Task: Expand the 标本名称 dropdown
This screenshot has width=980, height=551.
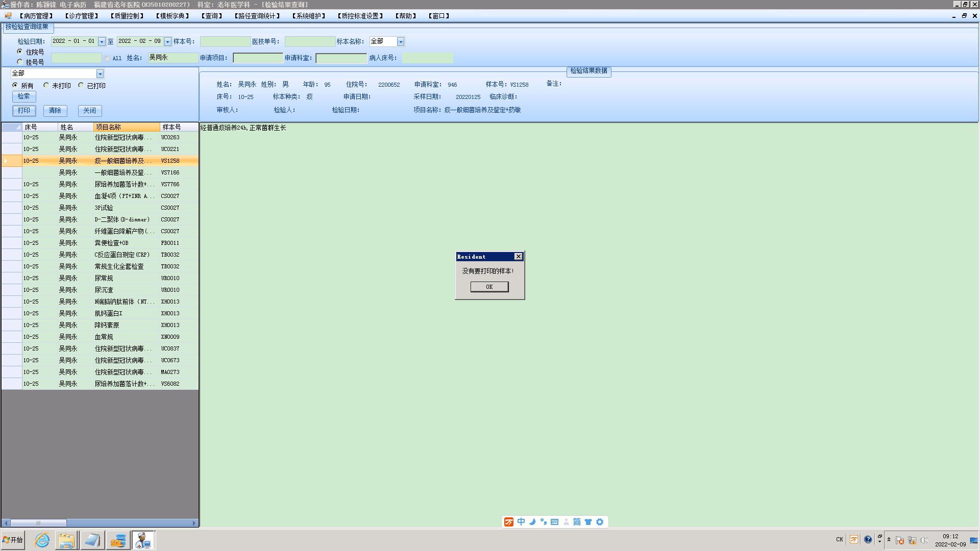Action: pos(401,42)
